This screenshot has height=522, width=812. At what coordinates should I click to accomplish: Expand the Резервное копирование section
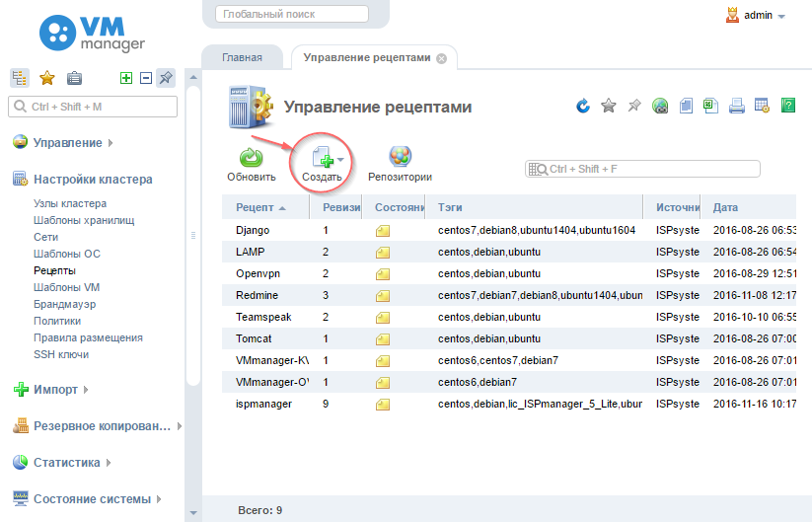point(102,426)
